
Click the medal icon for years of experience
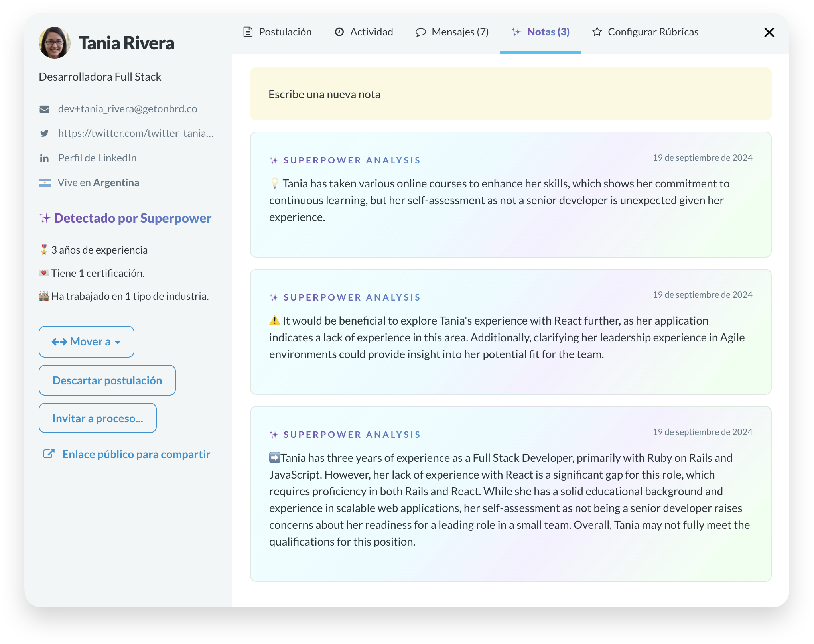click(44, 250)
